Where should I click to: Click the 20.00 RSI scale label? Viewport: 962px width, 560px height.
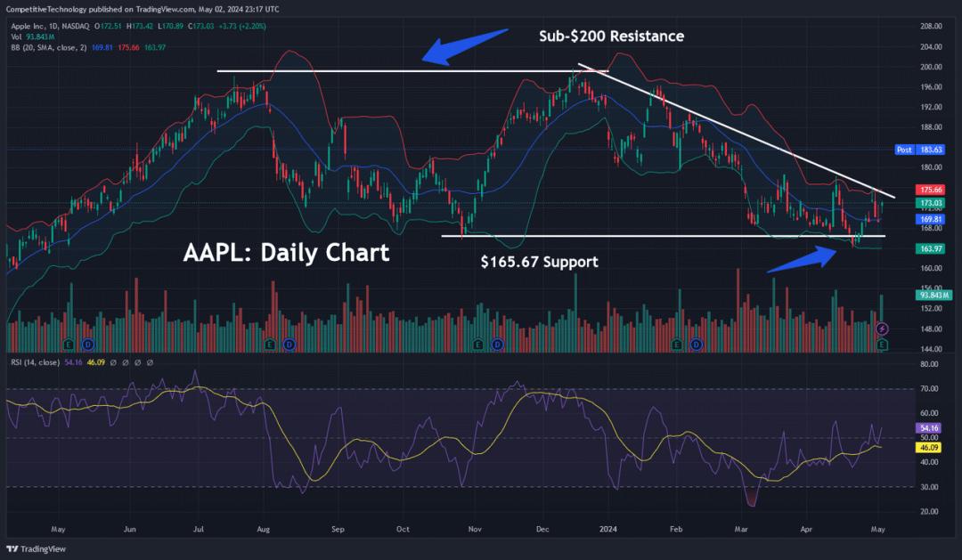click(929, 512)
